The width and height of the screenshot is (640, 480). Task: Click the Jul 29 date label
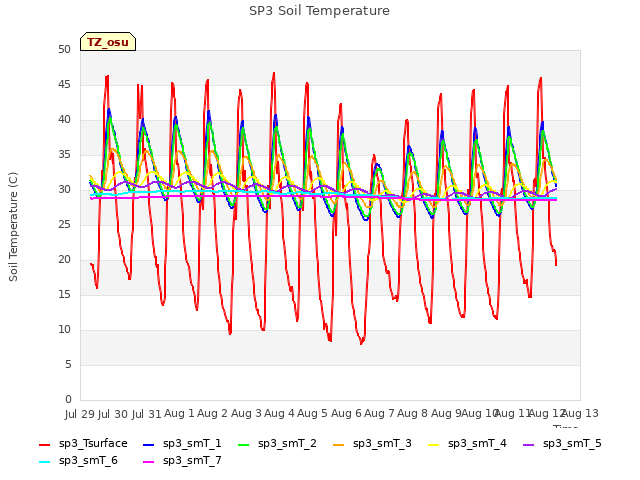[x=80, y=414]
